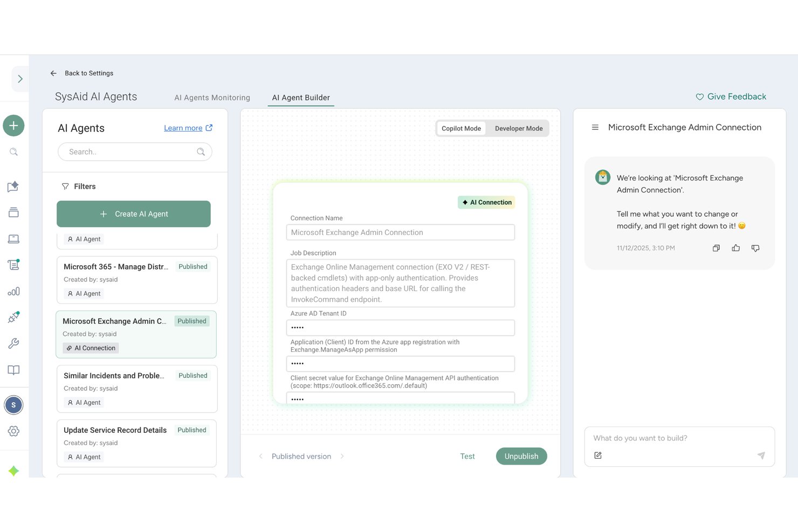Go to next version with right chevron
This screenshot has width=798, height=532.
point(342,456)
